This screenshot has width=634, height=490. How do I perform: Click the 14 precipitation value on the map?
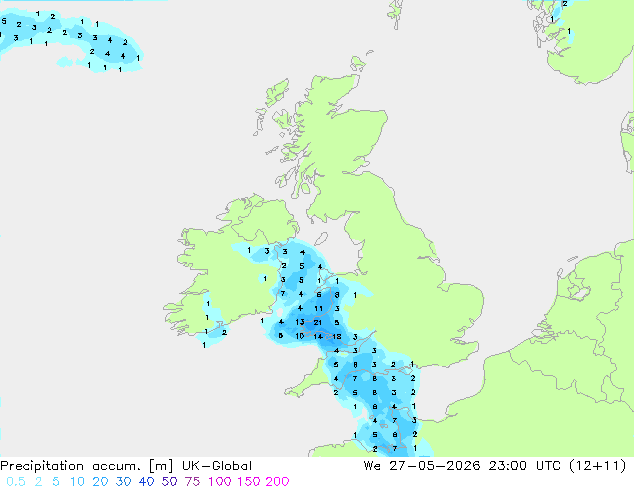pyautogui.click(x=318, y=336)
